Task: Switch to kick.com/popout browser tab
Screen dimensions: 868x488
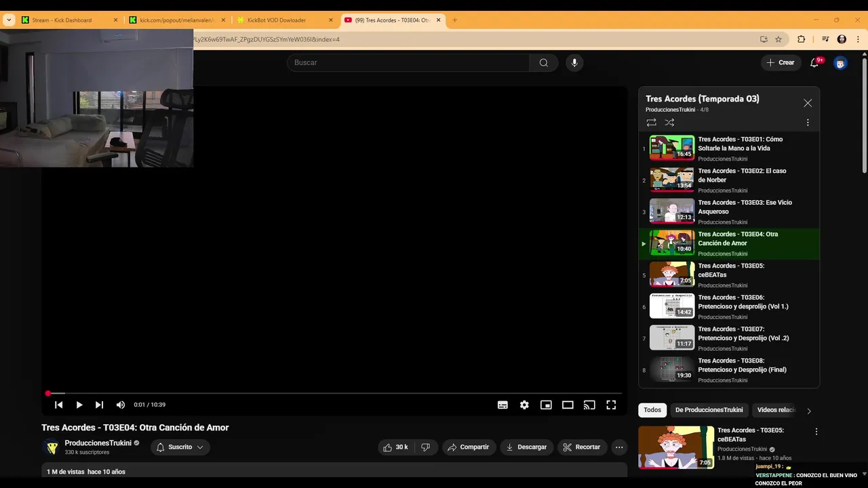Action: (x=176, y=20)
